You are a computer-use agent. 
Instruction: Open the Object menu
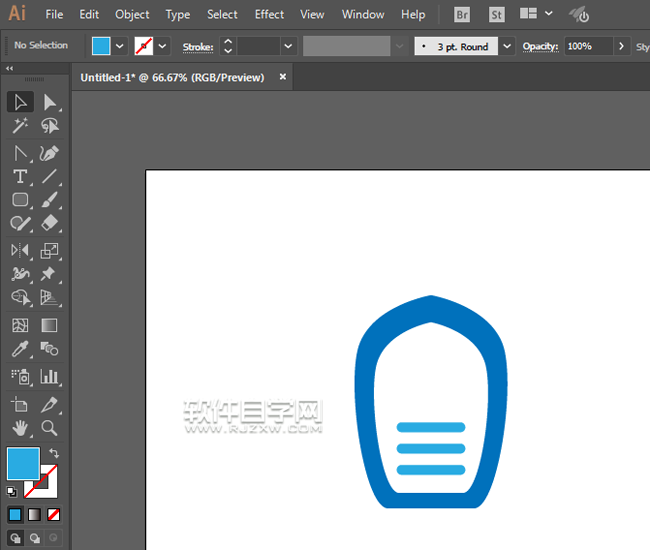tap(132, 15)
